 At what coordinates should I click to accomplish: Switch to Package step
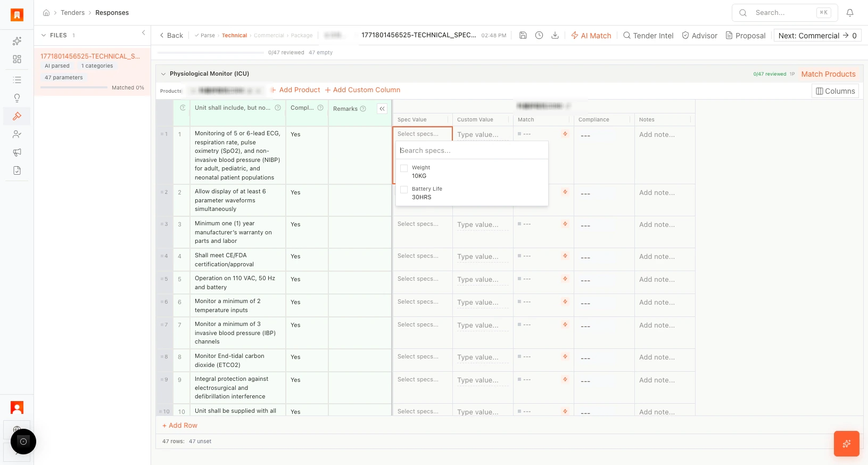[302, 36]
